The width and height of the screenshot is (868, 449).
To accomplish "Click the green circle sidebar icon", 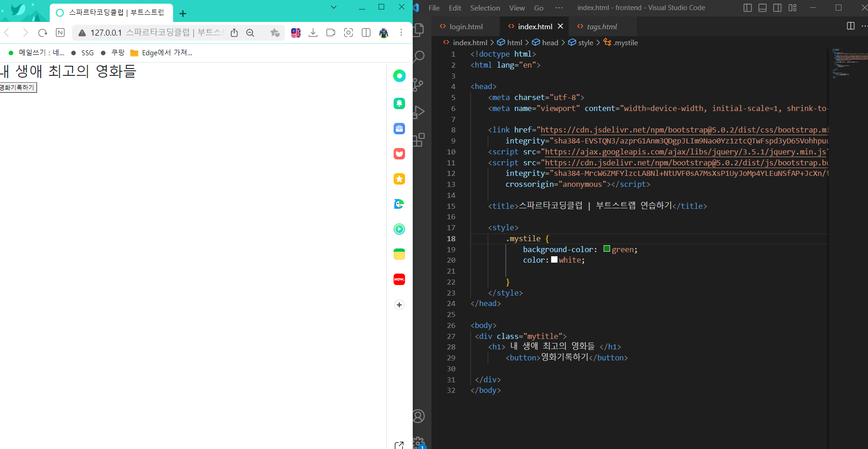I will click(400, 76).
